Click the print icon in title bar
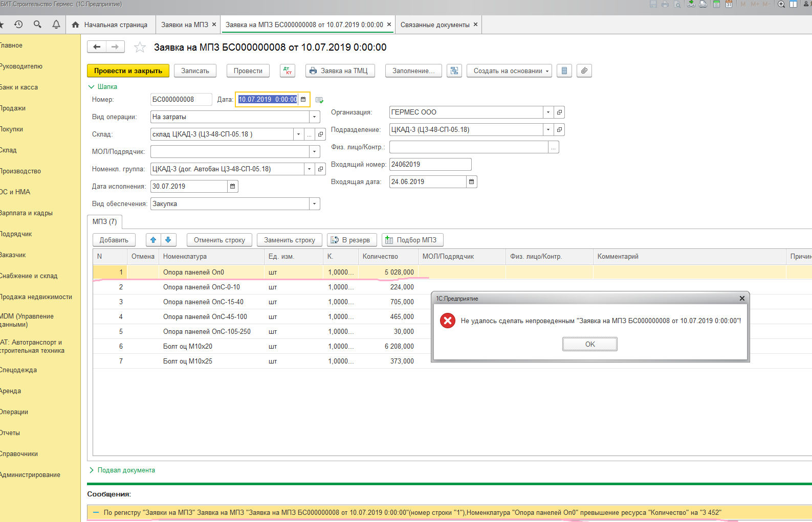812x522 pixels. 665,4
